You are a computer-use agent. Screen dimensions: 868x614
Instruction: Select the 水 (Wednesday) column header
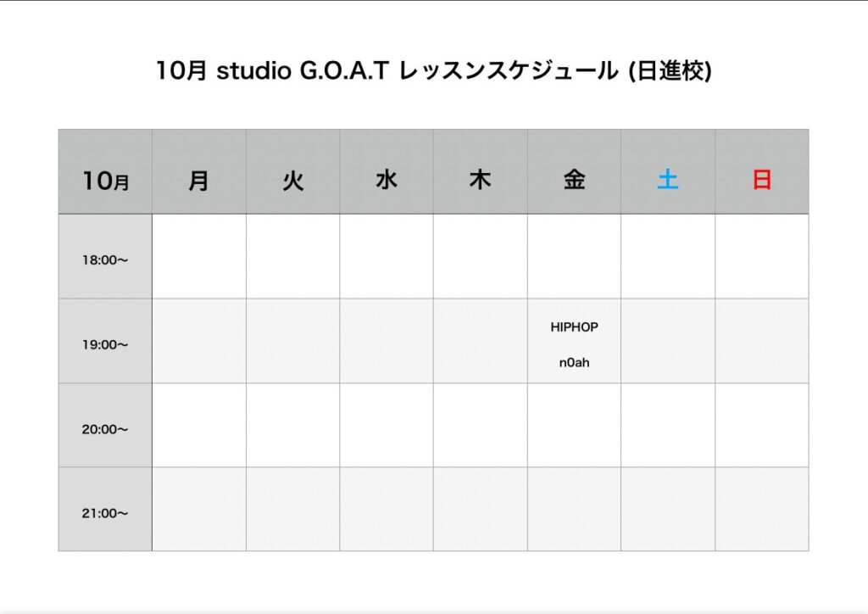[x=387, y=181]
